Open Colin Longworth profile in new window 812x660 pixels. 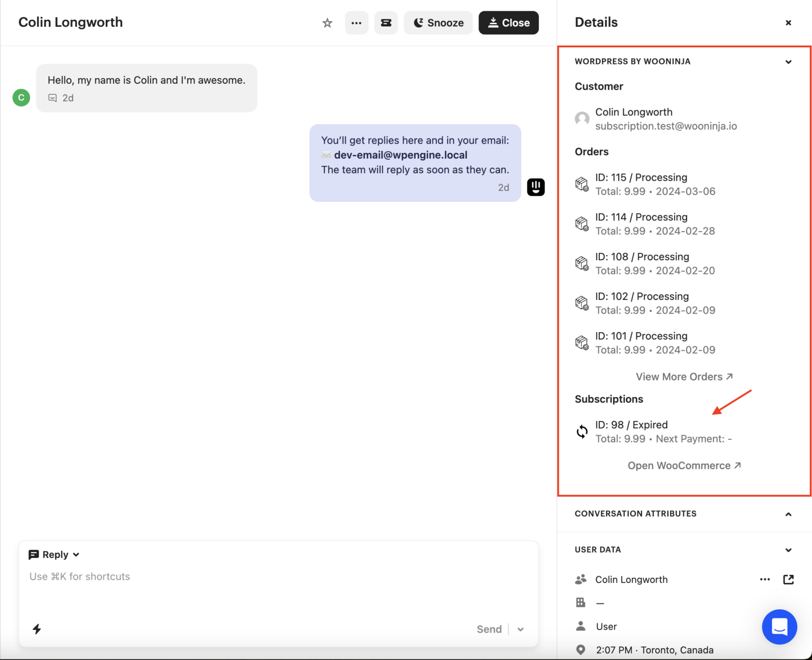click(x=788, y=579)
